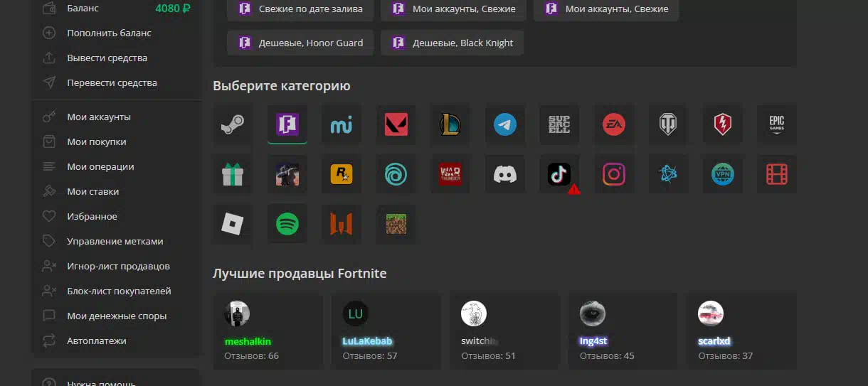This screenshot has height=386, width=868.
Task: Open the Steam category
Action: 233,124
